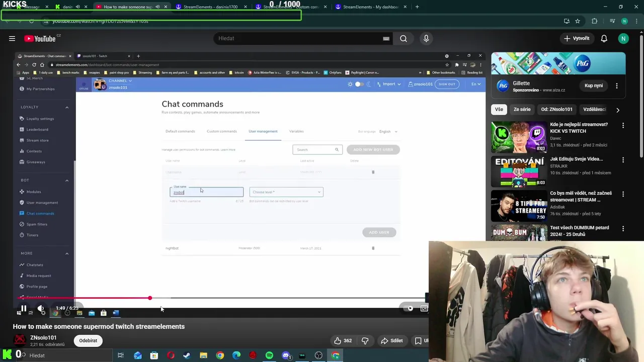Click the User name input in the video
Viewport: 644px width, 362px height.
tap(206, 192)
